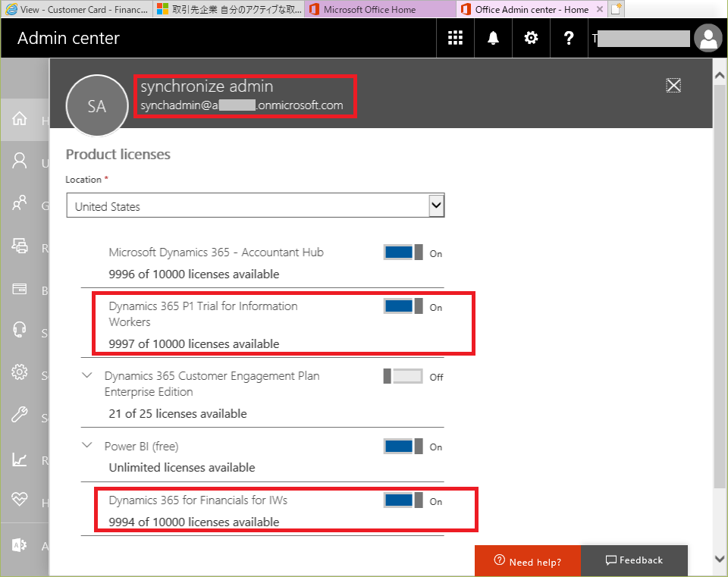Open the help question mark icon

569,38
